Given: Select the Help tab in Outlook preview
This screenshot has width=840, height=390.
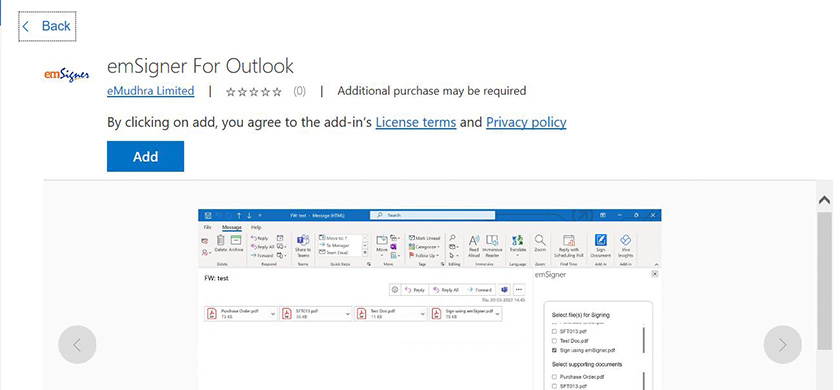Looking at the screenshot, I should (256, 227).
